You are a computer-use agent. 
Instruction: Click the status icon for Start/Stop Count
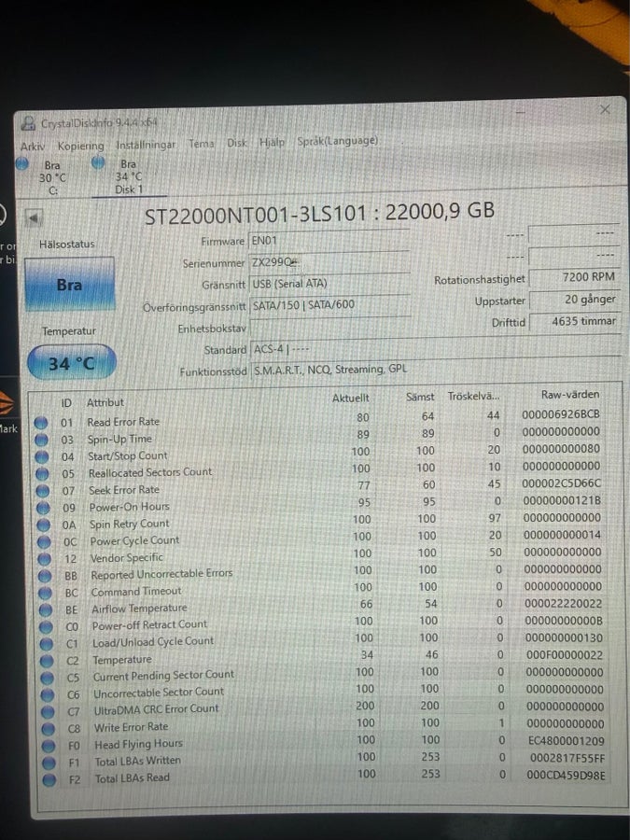pyautogui.click(x=42, y=457)
